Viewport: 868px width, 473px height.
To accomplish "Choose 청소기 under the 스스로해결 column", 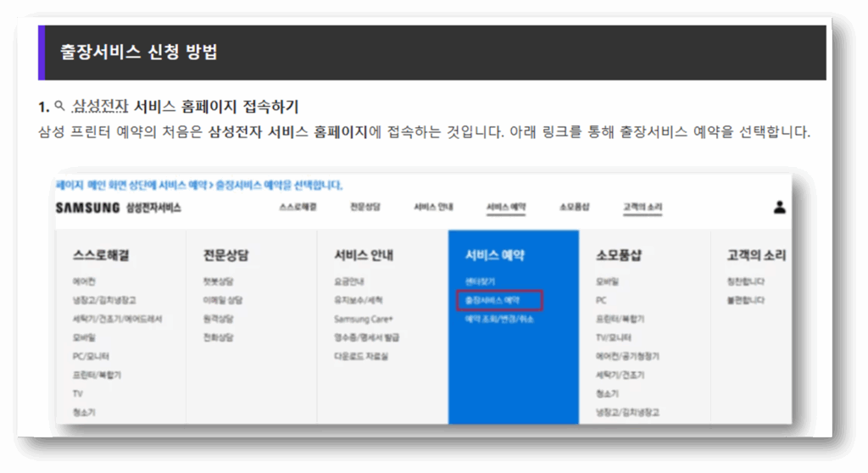I will 84,412.
